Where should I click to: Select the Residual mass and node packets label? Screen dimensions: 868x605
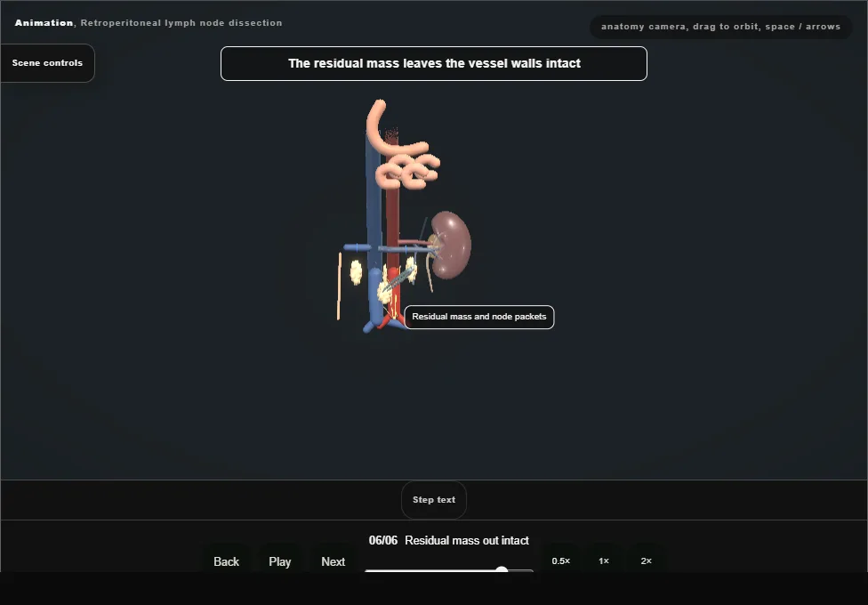coord(479,317)
